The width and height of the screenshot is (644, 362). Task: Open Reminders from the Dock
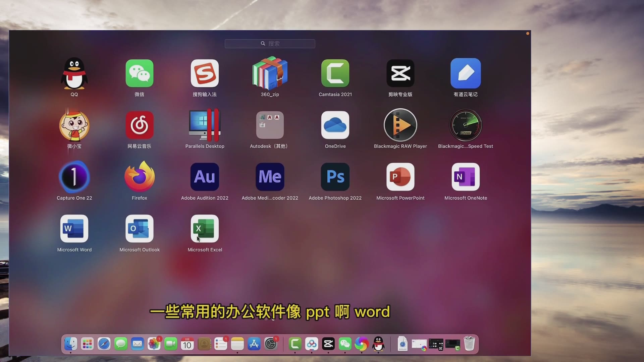coord(221,344)
